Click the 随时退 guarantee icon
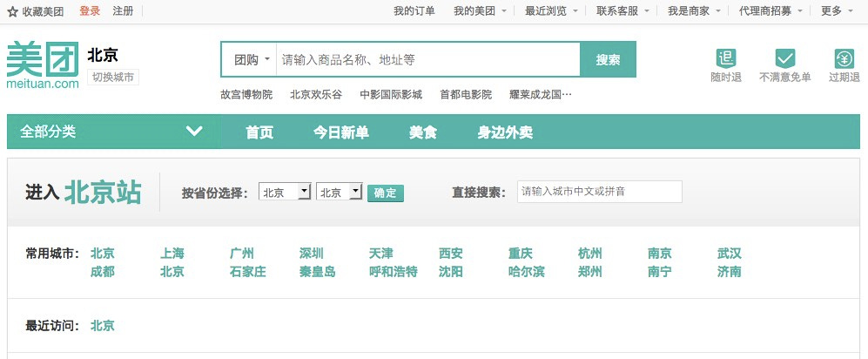This screenshot has height=359, width=868. click(726, 58)
